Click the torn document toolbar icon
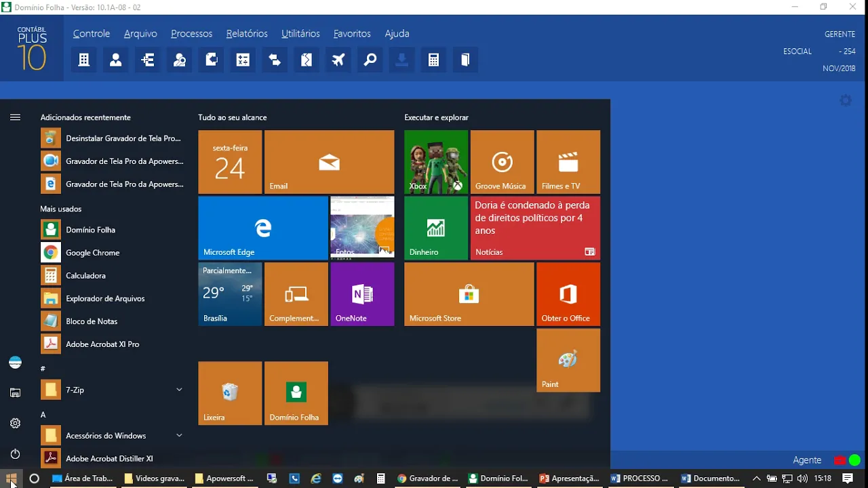Image resolution: width=868 pixels, height=488 pixels. [x=307, y=60]
